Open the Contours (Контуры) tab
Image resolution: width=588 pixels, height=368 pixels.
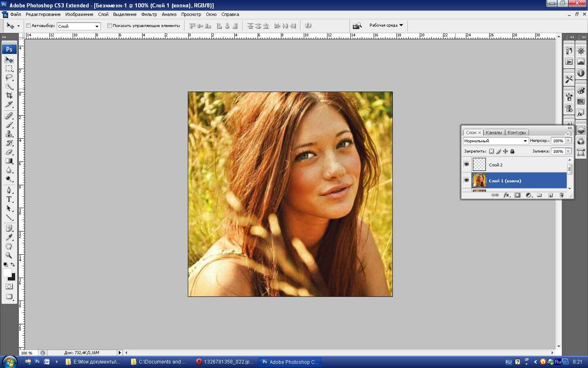517,132
